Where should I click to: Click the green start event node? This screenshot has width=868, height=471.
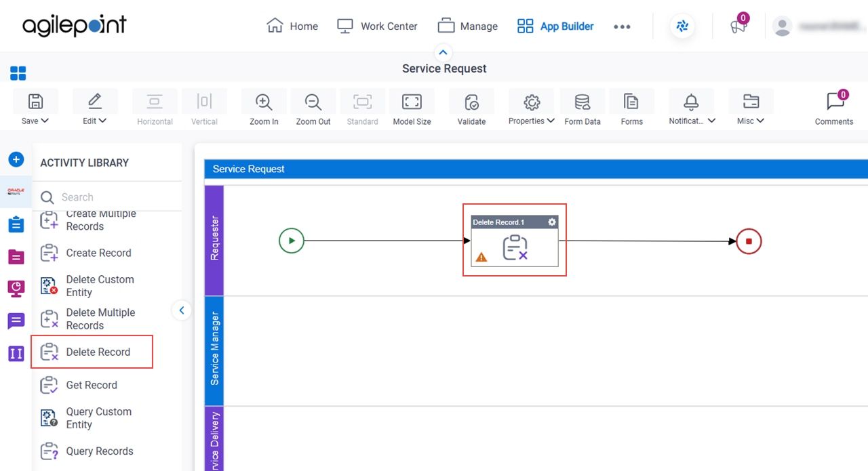tap(292, 241)
